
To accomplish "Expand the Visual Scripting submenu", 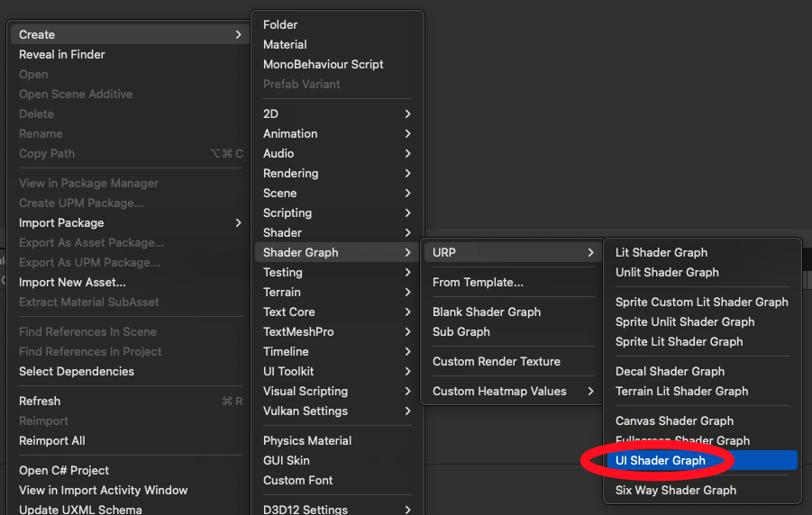I will point(337,392).
